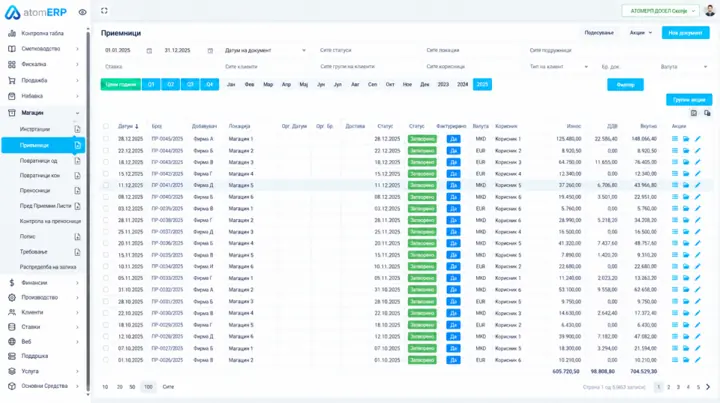Check the row ПР-0045/2025 checkbox

click(x=106, y=139)
